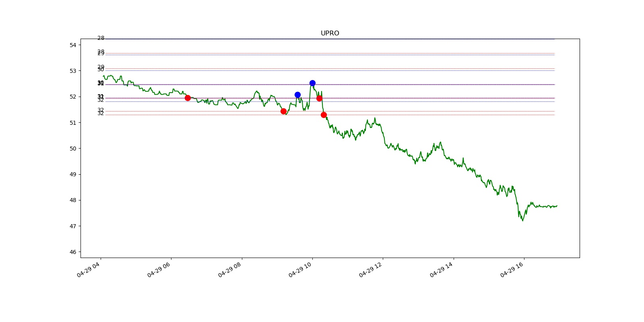Click the y-axis label 46
Image resolution: width=644 pixels, height=322 pixels.
tap(73, 252)
